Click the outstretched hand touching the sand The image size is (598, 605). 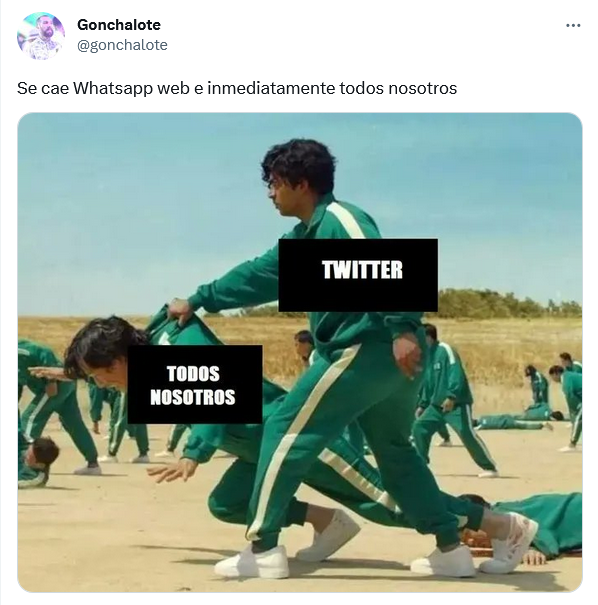pos(167,470)
